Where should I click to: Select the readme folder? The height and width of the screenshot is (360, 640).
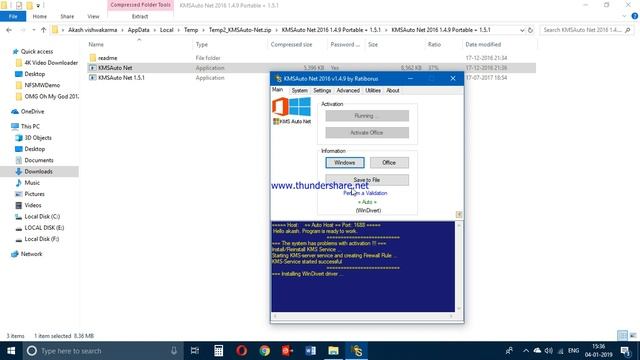[107, 58]
